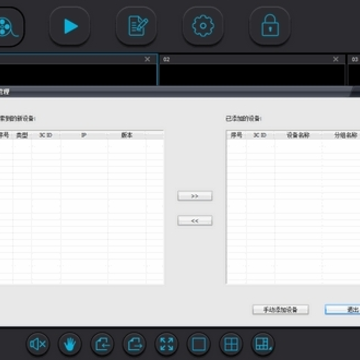This screenshot has height=360, width=360.
Task: Click the 类型 column header in left table
Action: (22, 135)
